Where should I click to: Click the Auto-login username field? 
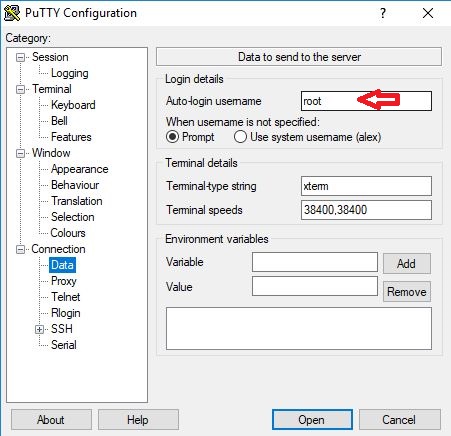pos(366,101)
